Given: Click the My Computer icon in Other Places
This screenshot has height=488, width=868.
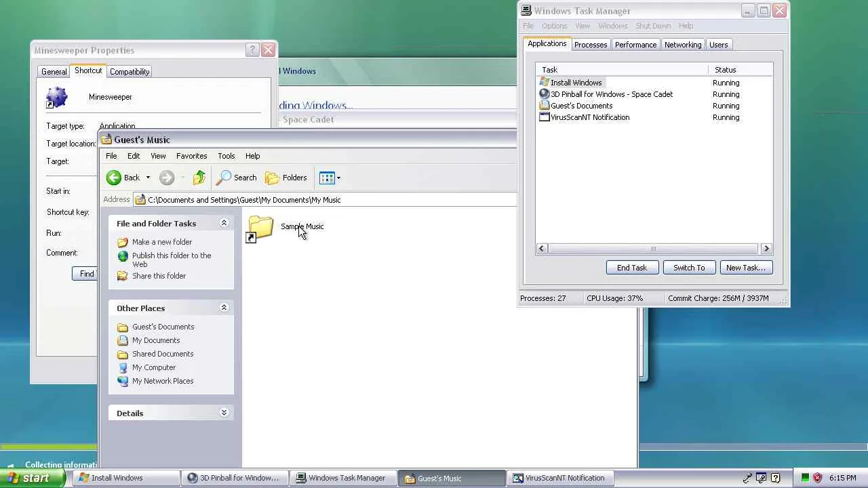Looking at the screenshot, I should point(123,367).
